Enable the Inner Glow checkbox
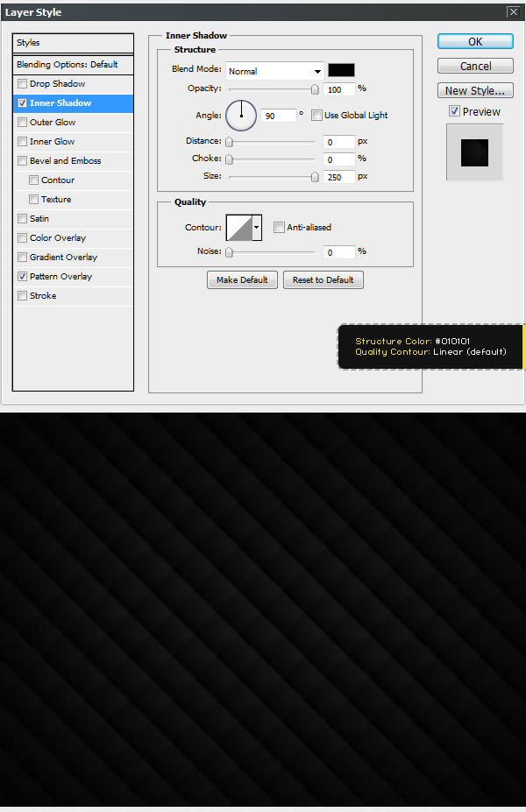 coord(22,141)
